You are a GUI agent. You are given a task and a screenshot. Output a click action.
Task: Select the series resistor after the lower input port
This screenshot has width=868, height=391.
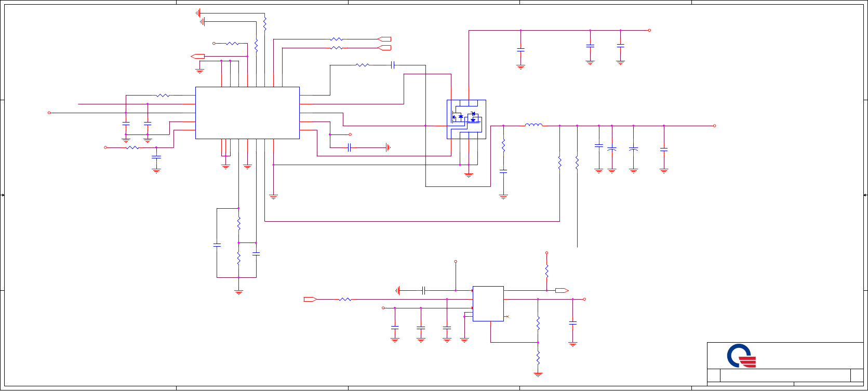tap(345, 299)
